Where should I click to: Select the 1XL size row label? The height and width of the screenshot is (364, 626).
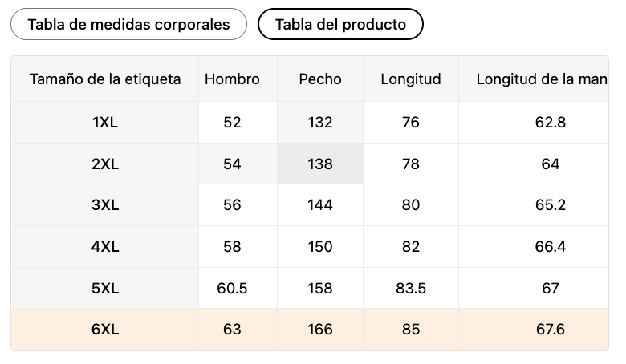pos(105,123)
